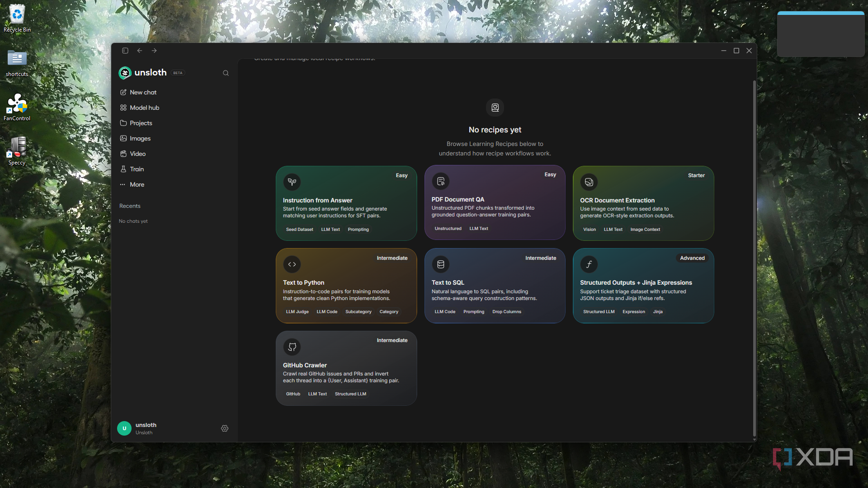The image size is (868, 488).
Task: Click the BETA badge beside unsloth
Action: tap(178, 73)
